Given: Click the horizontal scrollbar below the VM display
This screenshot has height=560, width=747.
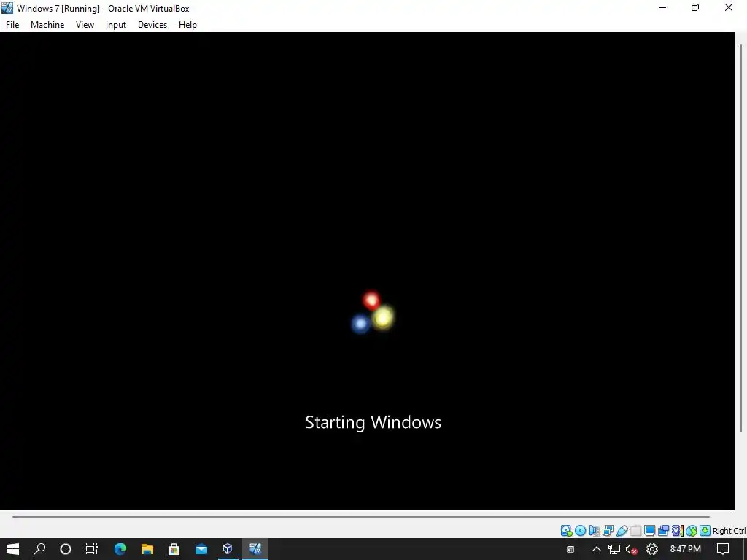Looking at the screenshot, I should point(360,516).
